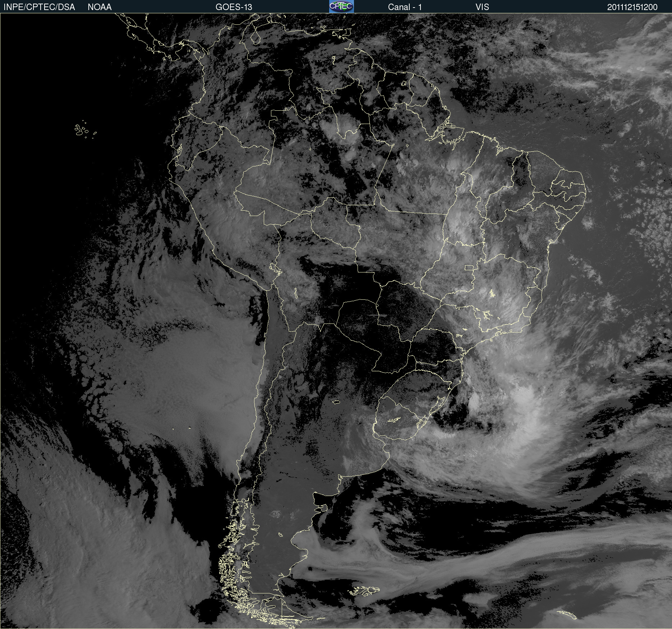672x629 pixels.
Task: Click the Canal - 1 label
Action: click(405, 7)
